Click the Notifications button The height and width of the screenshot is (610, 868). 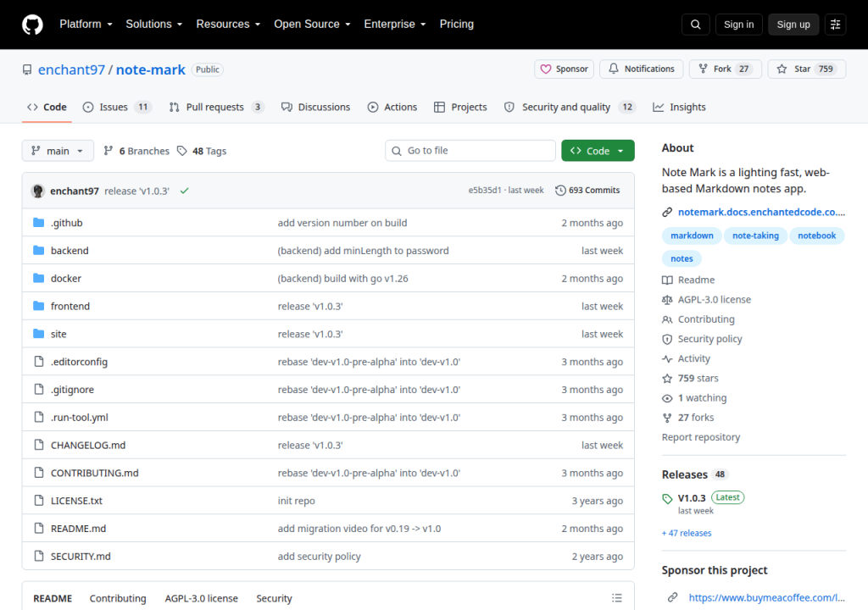point(642,69)
